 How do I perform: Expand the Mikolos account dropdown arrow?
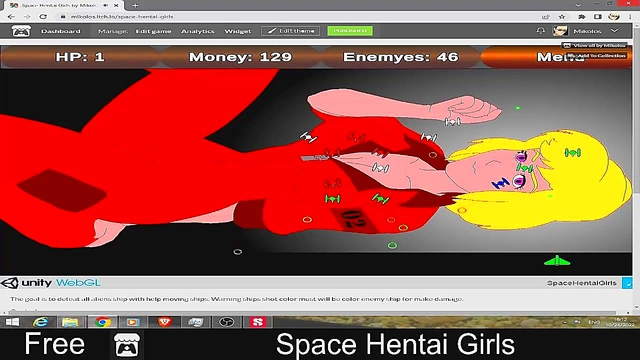click(614, 31)
